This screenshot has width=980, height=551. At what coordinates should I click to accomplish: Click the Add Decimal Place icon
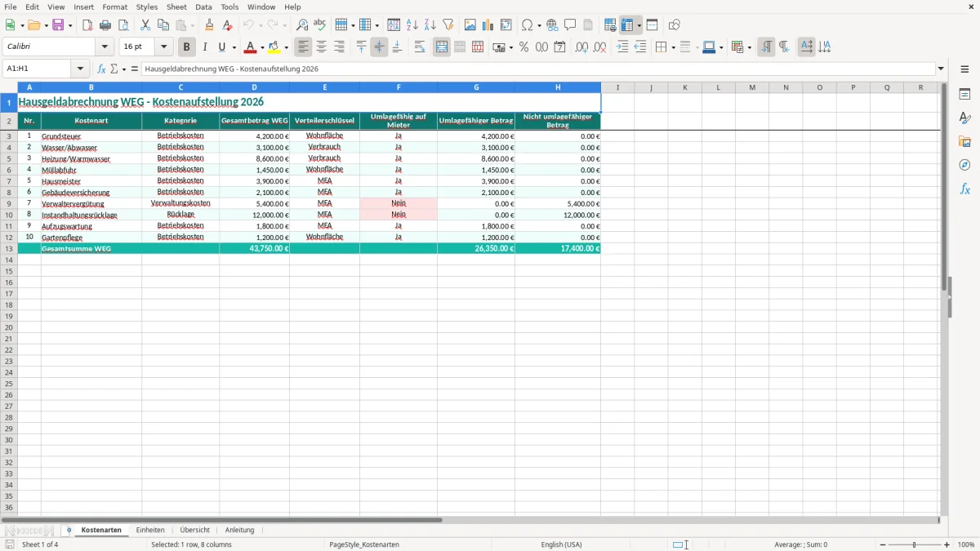[582, 47]
